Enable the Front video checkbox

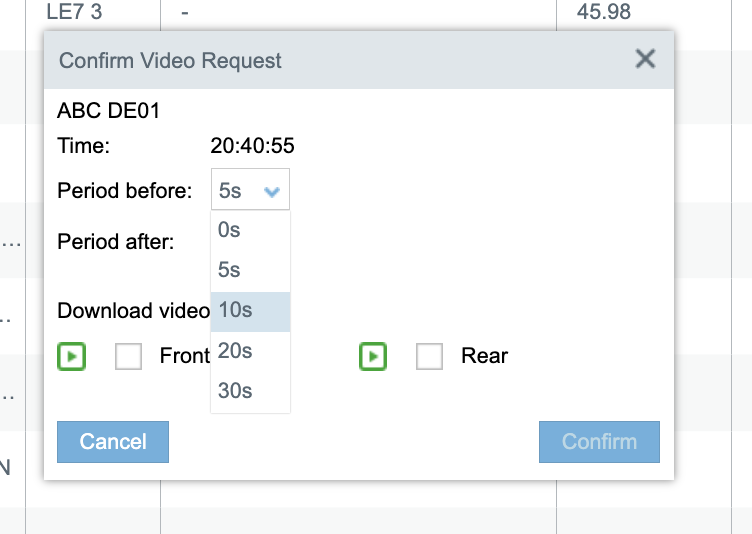coord(128,356)
